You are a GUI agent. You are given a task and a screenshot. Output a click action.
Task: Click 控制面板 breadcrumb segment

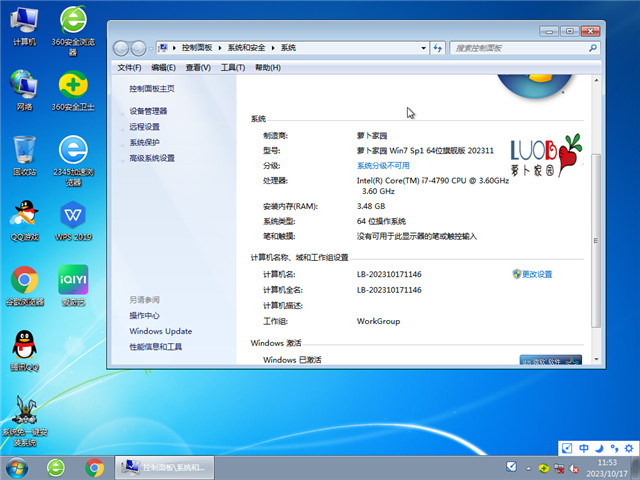[x=197, y=48]
